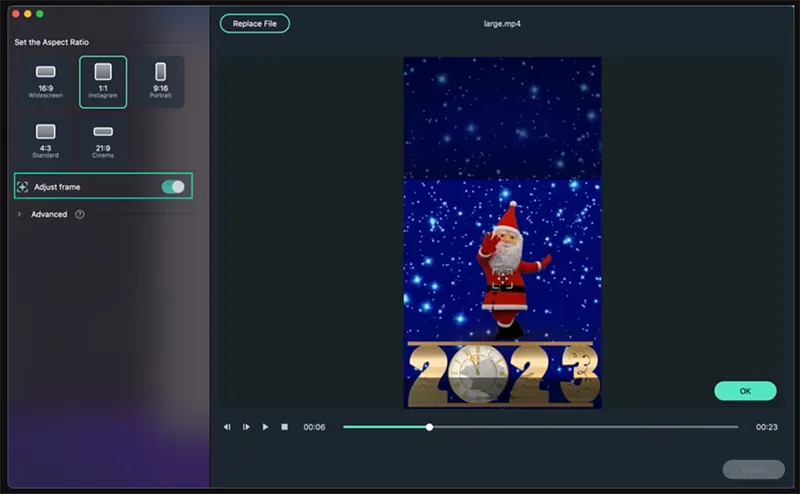Pick the 9:16 Portrait aspect ratio
This screenshot has height=494, width=800.
(160, 82)
